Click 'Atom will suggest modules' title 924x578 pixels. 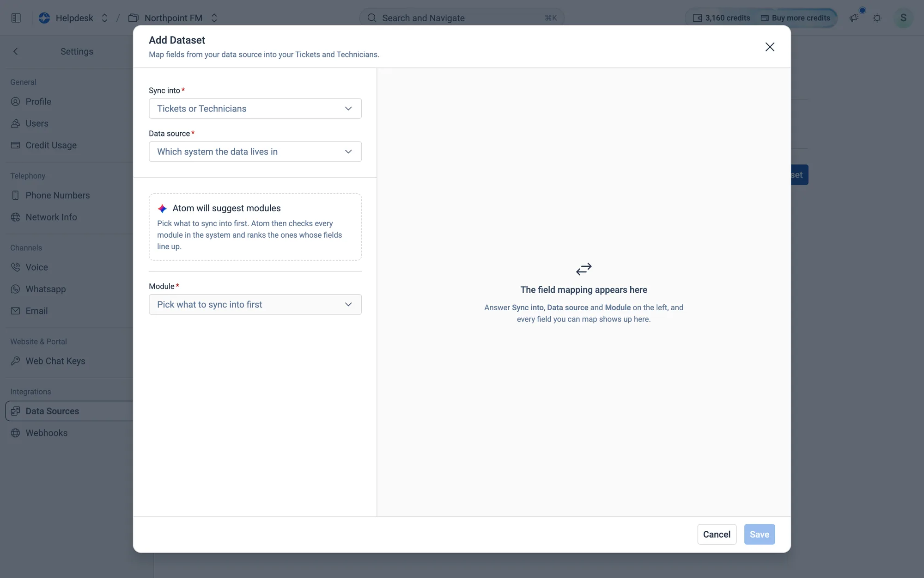coord(226,209)
